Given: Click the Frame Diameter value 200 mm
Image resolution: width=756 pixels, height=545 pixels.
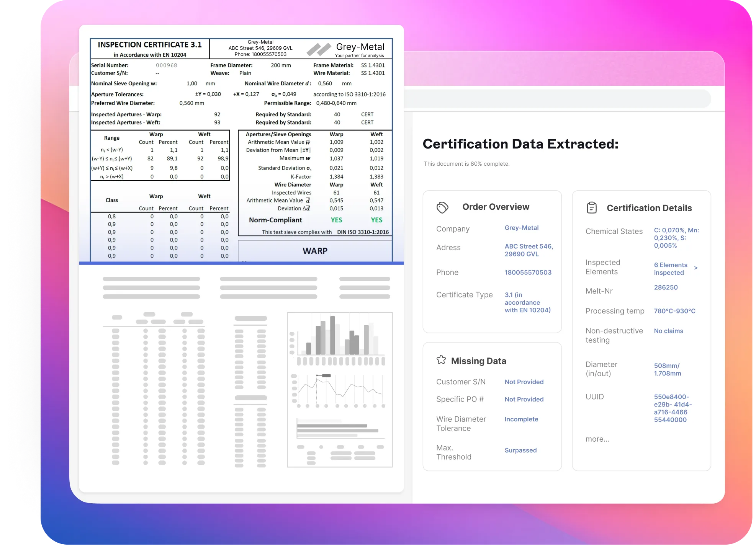Looking at the screenshot, I should point(281,65).
